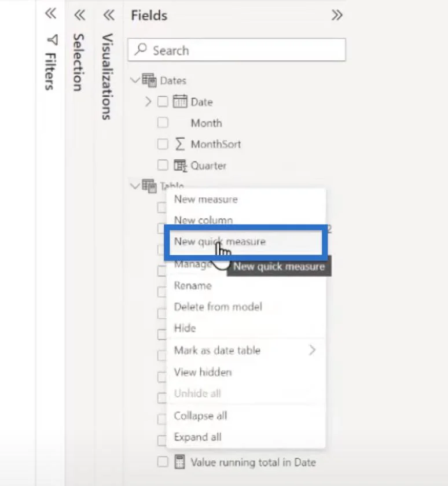Viewport: 448px width, 486px height.
Task: Click the calculated column icon beside Quarter
Action: coord(180,165)
